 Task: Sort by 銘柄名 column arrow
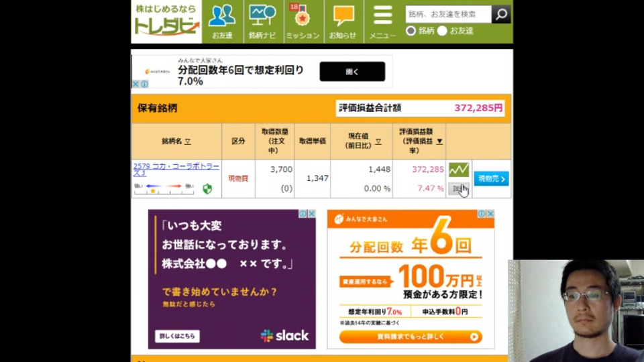[188, 141]
